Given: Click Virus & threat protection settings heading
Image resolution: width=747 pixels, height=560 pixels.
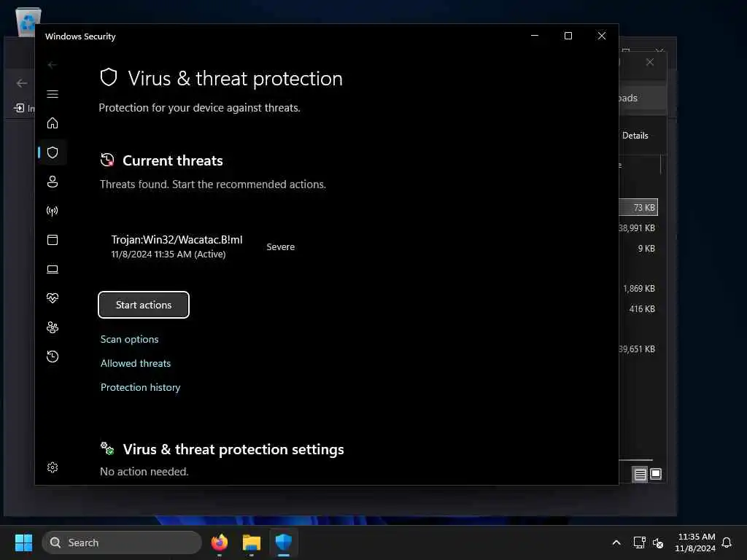Looking at the screenshot, I should coord(233,449).
